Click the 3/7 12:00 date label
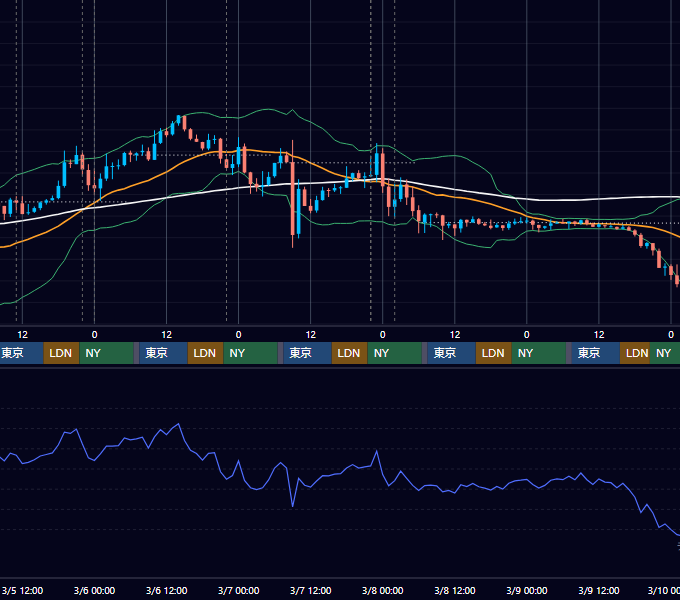The width and height of the screenshot is (680, 600). (x=311, y=590)
